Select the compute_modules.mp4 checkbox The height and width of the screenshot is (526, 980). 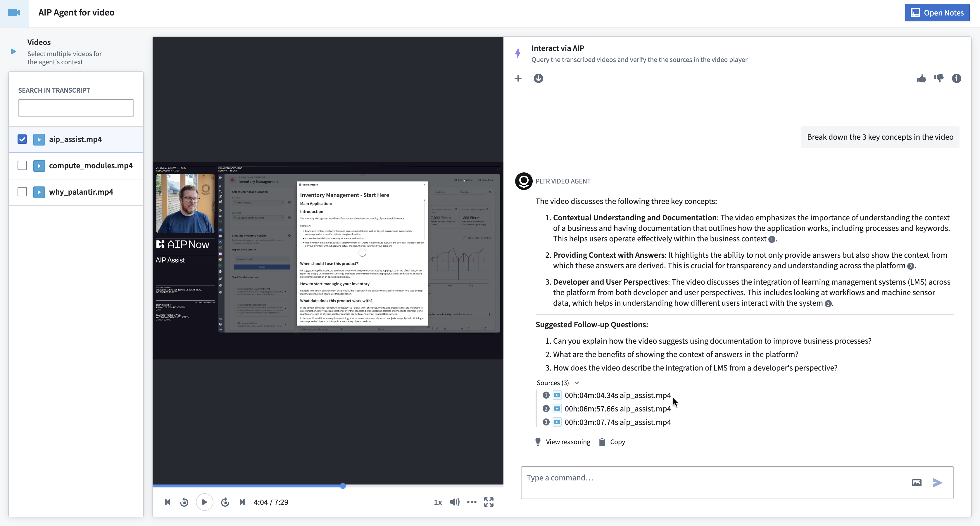point(22,165)
